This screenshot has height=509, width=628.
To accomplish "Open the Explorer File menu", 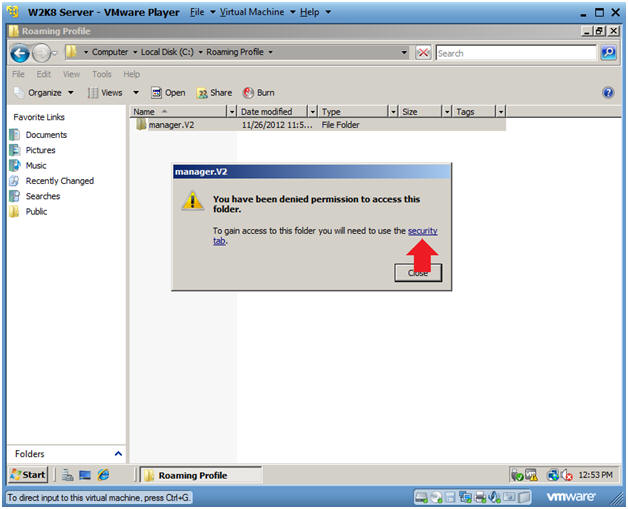I will click(18, 74).
